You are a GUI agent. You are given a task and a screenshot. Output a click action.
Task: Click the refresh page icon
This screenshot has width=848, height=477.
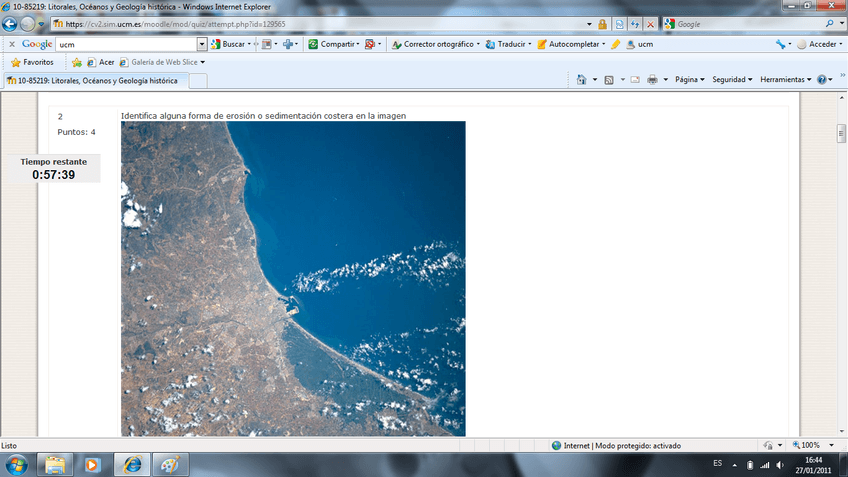(635, 24)
